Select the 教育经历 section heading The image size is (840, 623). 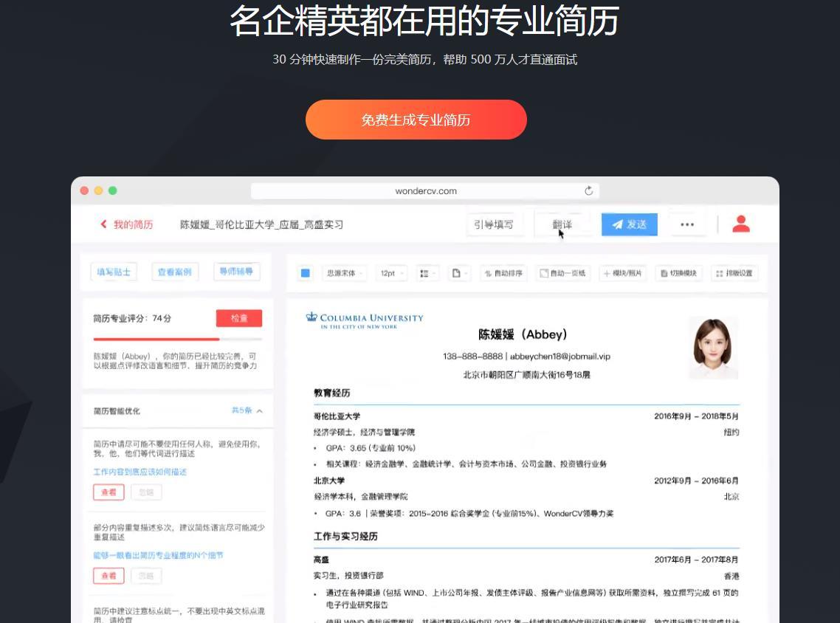coord(331,393)
